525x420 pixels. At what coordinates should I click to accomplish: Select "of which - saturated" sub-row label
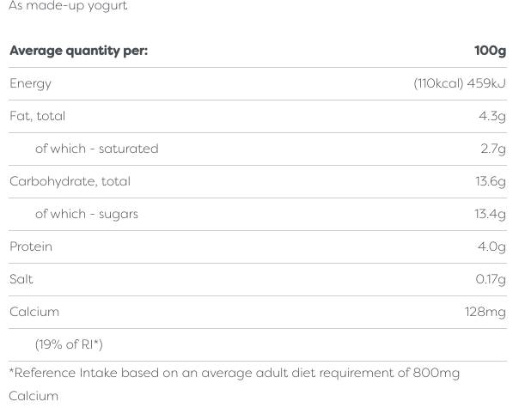click(96, 149)
